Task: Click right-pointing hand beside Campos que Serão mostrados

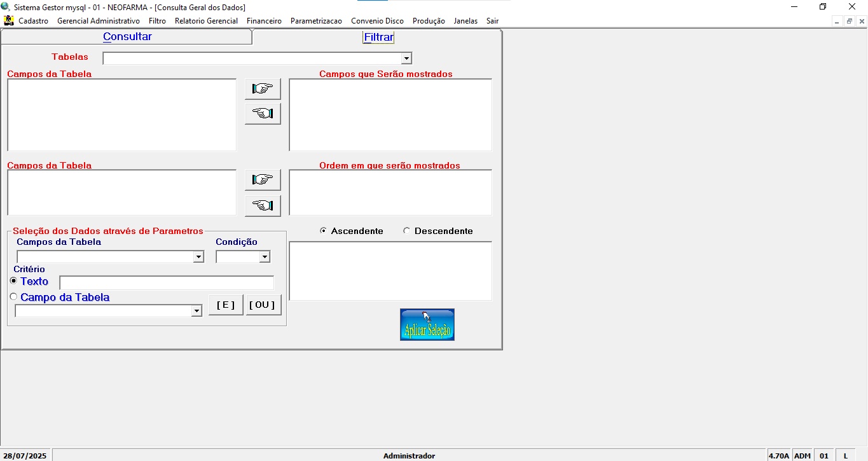Action: (263, 89)
